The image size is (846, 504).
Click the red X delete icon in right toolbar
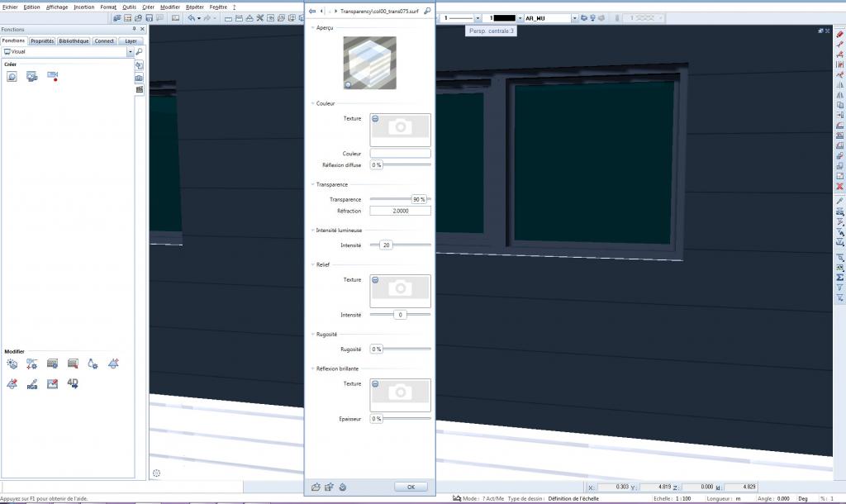[x=839, y=186]
